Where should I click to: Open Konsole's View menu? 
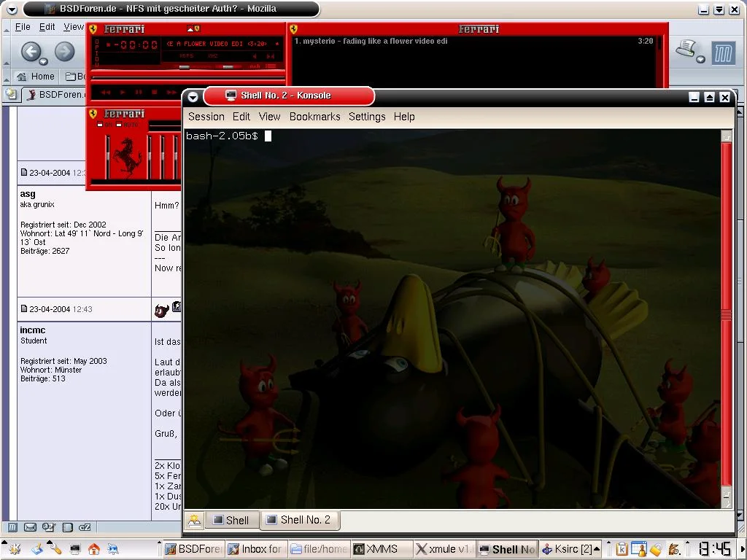pyautogui.click(x=269, y=117)
